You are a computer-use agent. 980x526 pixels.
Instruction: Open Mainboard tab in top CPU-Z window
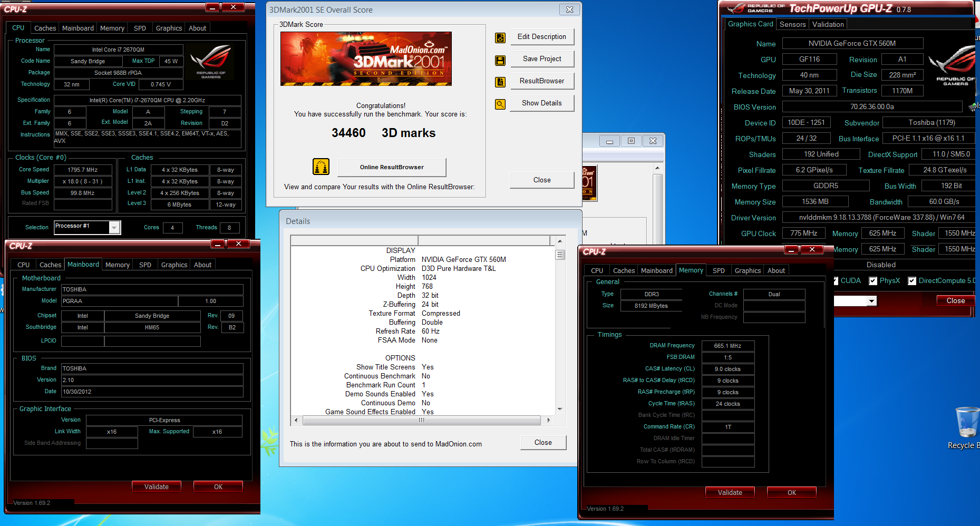[x=78, y=28]
